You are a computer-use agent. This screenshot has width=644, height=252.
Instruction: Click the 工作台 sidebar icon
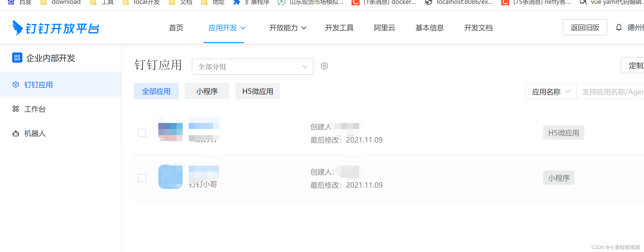coord(16,109)
